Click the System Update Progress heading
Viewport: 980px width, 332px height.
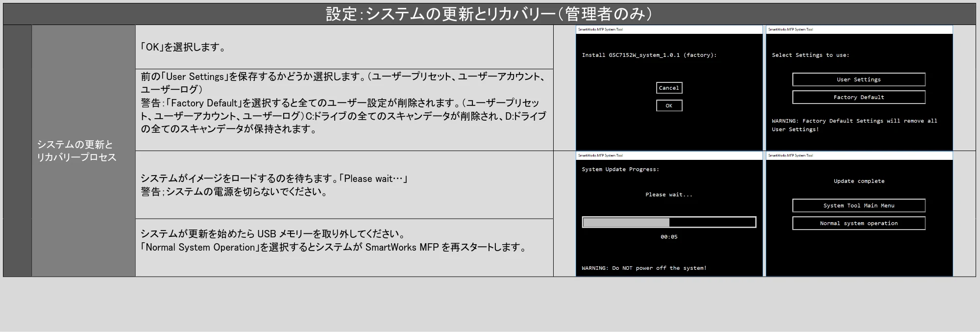pos(620,169)
